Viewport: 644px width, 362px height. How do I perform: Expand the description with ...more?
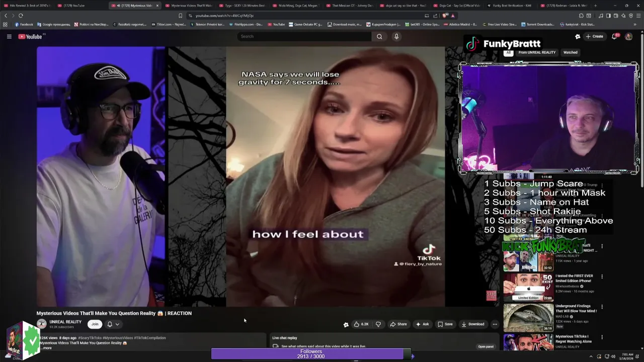(x=46, y=348)
